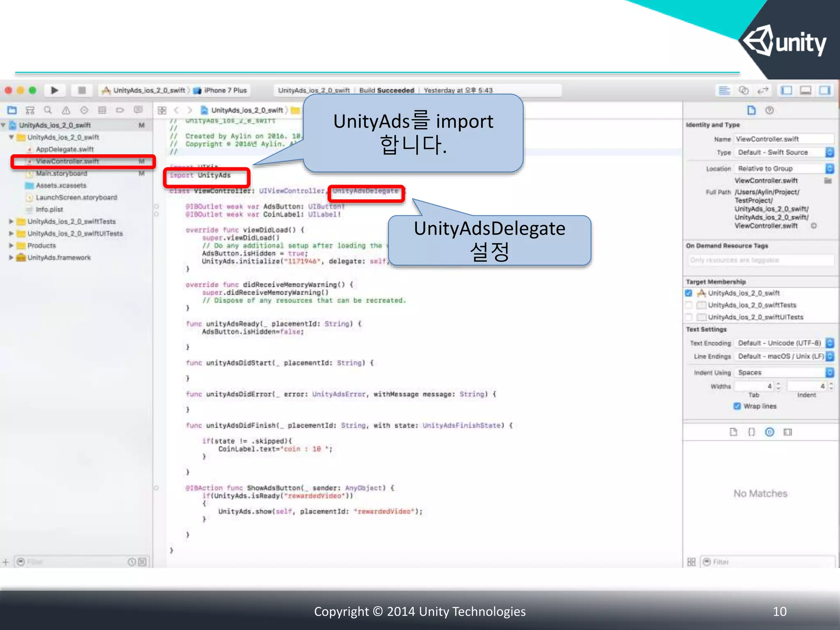840x630 pixels.
Task: Show recently modified files filter
Action: [132, 562]
